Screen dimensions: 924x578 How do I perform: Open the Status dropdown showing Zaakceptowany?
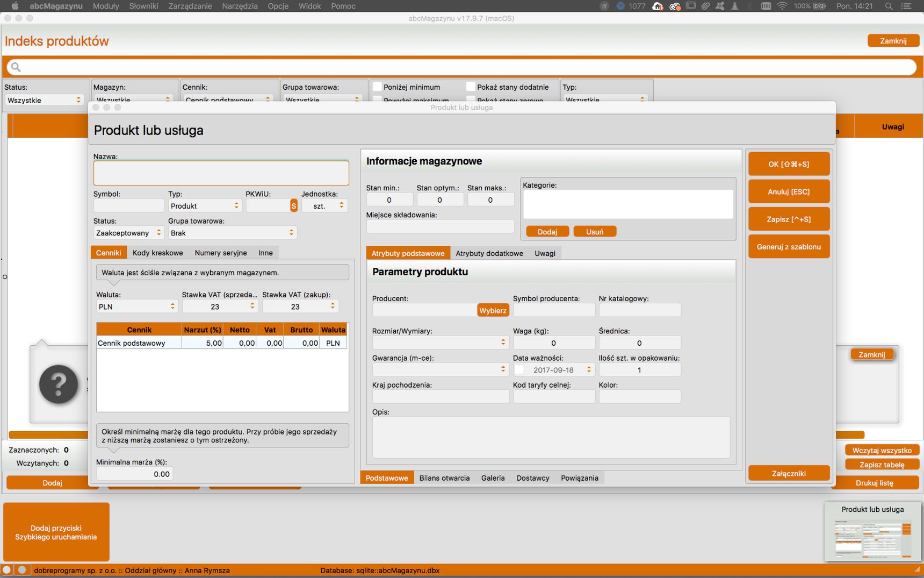(x=128, y=233)
